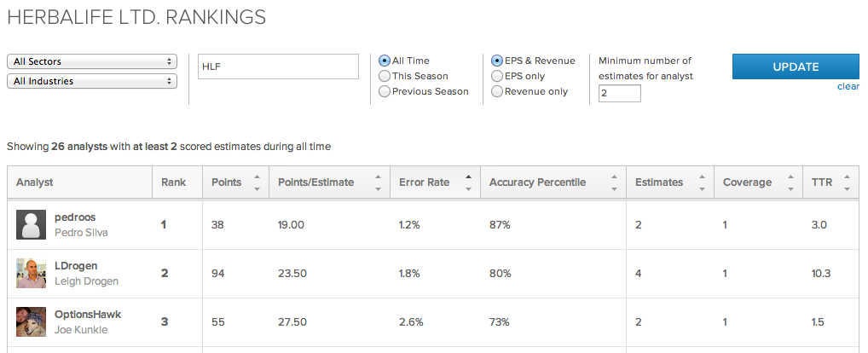Sort by TTR column arrows
The image size is (868, 353).
tap(846, 182)
